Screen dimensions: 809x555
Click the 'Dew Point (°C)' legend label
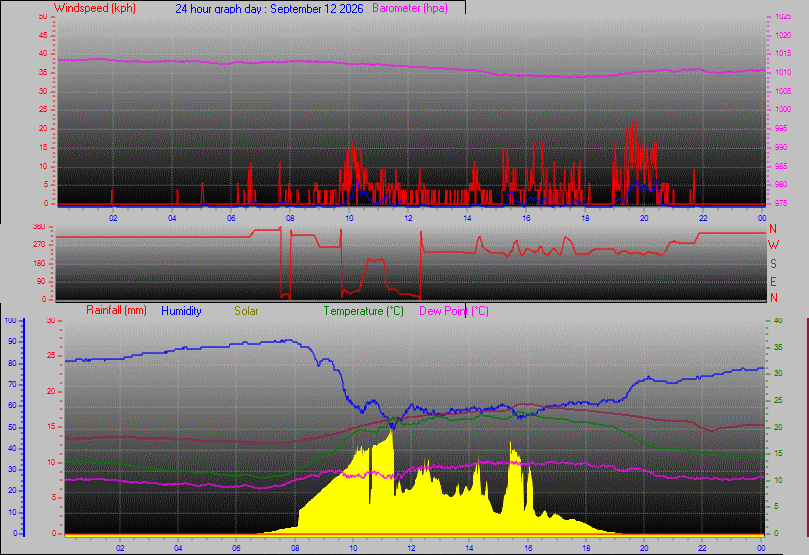click(x=454, y=311)
